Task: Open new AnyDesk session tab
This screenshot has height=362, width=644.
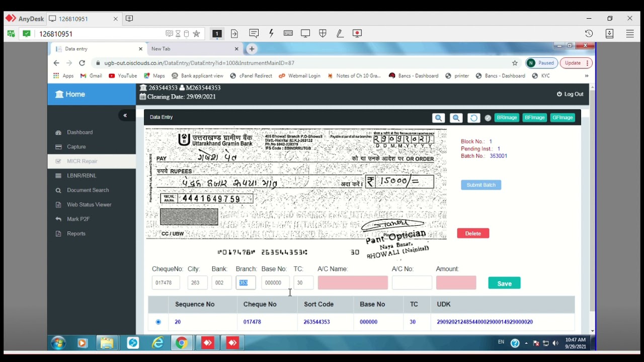Action: click(129, 19)
